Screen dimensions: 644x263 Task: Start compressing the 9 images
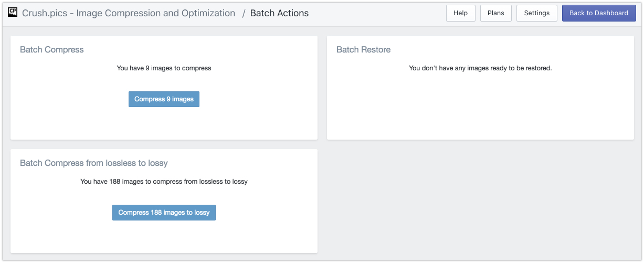pyautogui.click(x=164, y=99)
